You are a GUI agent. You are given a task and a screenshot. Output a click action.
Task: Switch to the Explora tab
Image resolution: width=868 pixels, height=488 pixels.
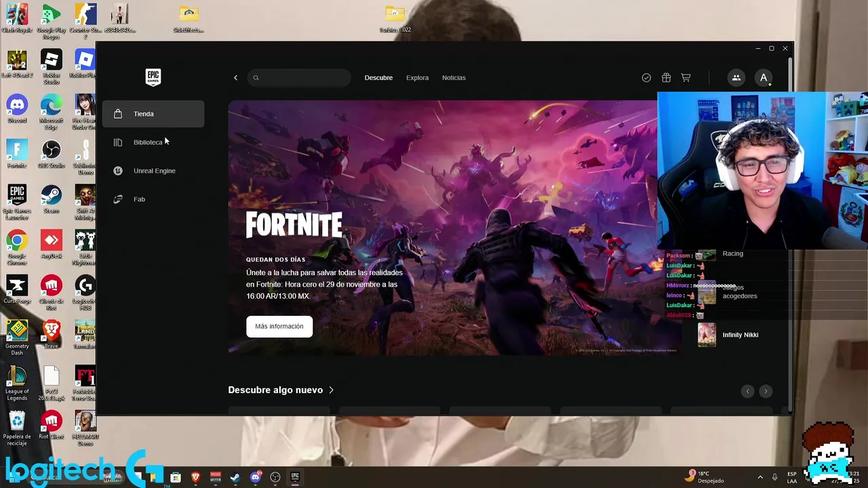(x=417, y=78)
